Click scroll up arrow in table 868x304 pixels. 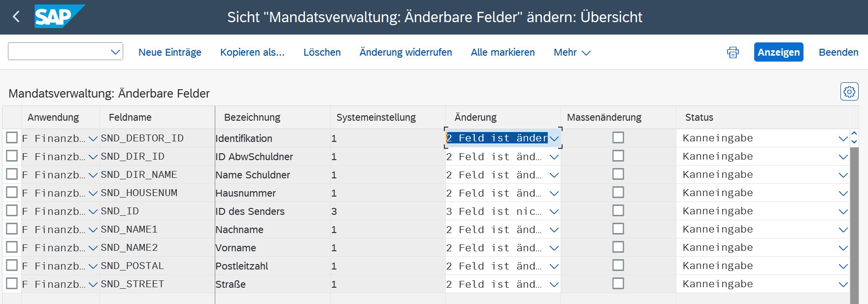pyautogui.click(x=854, y=134)
